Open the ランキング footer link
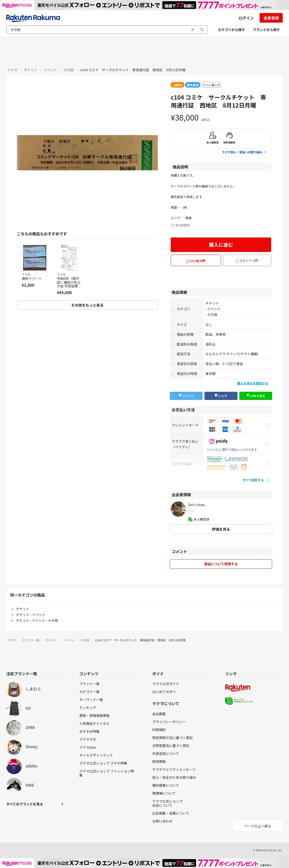The width and height of the screenshot is (289, 868). pyautogui.click(x=88, y=707)
